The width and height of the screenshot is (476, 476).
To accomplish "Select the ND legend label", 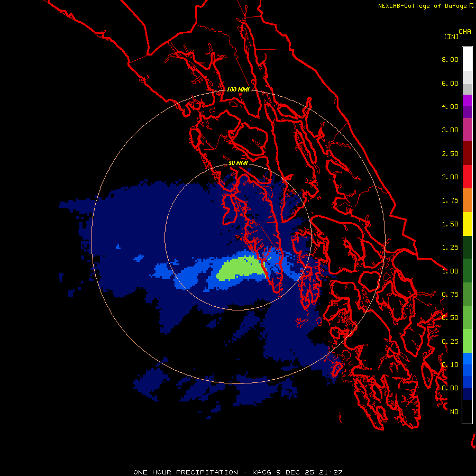I will (454, 412).
